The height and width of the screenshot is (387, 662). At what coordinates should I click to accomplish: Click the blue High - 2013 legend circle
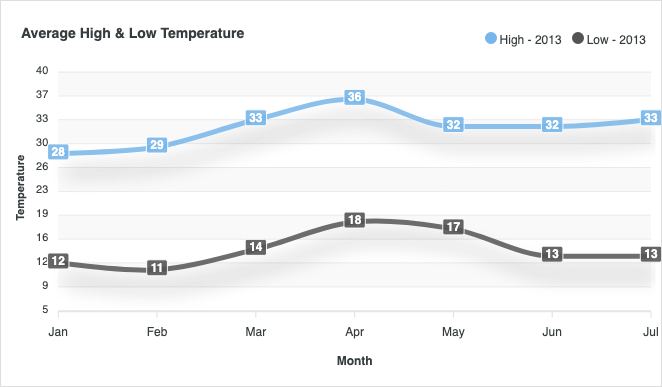[491, 38]
